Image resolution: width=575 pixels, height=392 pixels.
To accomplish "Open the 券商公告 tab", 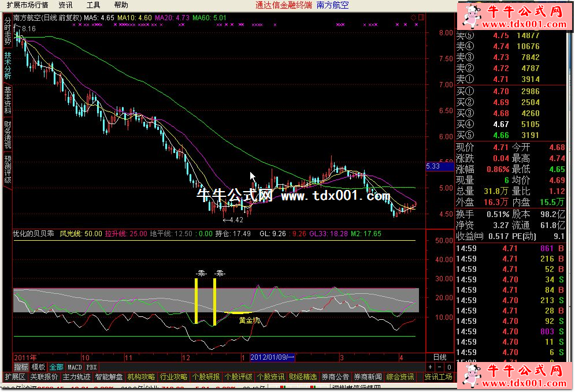I will coord(335,376).
